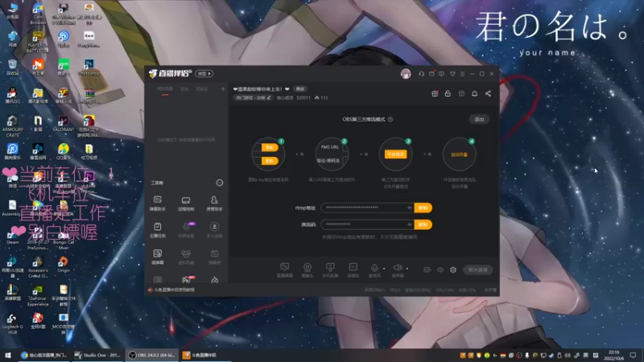This screenshot has width=644, height=362.
Task: Click the top orange copy button in step 1
Action: pos(270,147)
